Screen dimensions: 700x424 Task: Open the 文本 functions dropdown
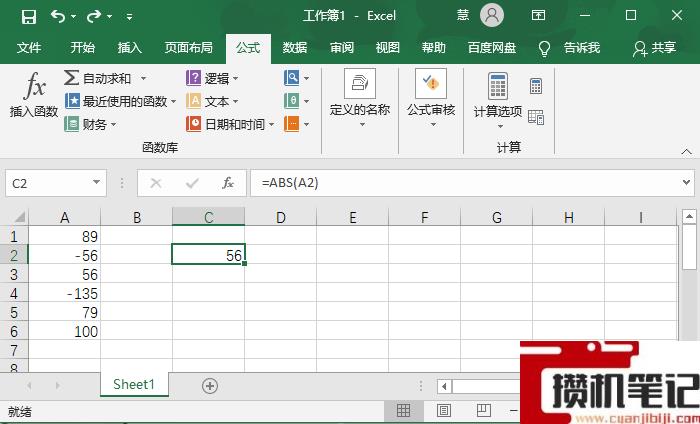coord(212,101)
